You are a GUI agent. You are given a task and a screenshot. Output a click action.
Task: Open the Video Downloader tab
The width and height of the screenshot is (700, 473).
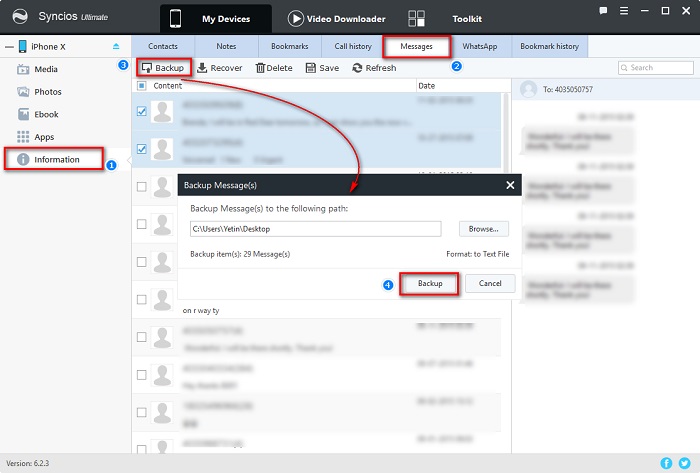click(x=337, y=19)
